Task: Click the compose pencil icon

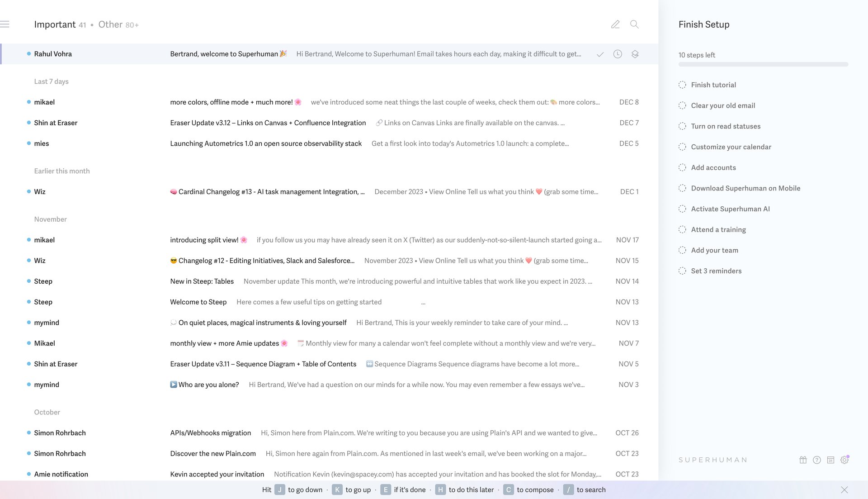Action: point(615,24)
